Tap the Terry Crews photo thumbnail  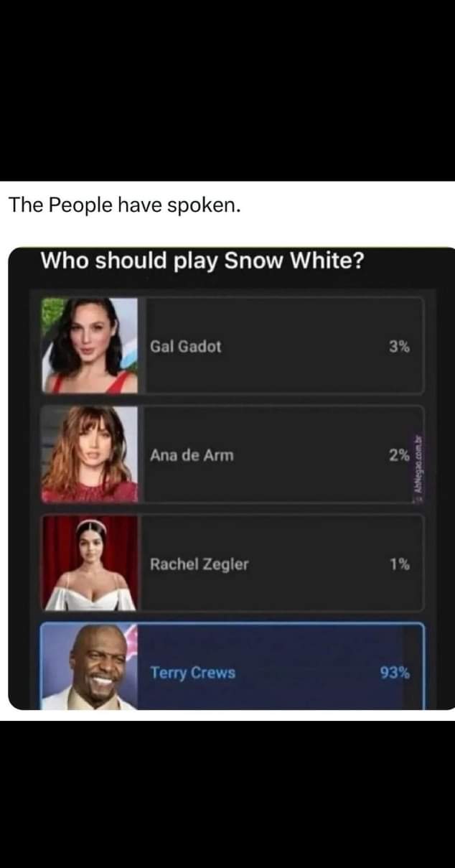click(90, 666)
